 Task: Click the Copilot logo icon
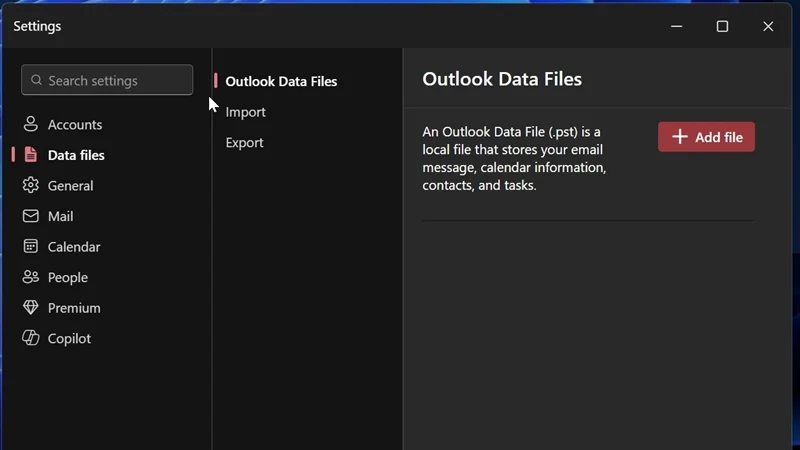tap(31, 338)
